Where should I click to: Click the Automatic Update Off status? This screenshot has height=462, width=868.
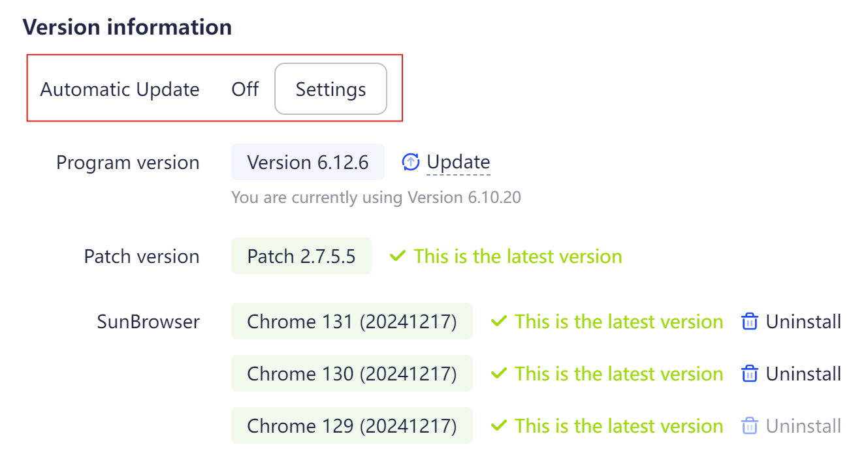coord(246,89)
